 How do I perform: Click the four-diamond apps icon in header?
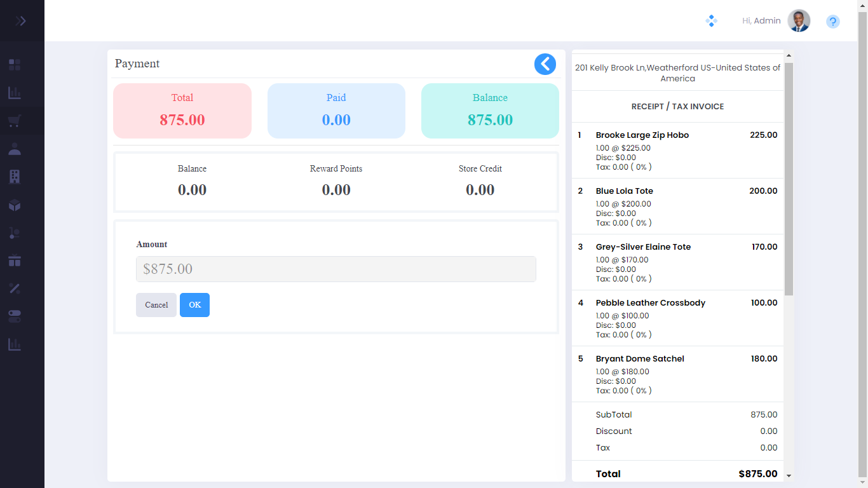click(711, 22)
